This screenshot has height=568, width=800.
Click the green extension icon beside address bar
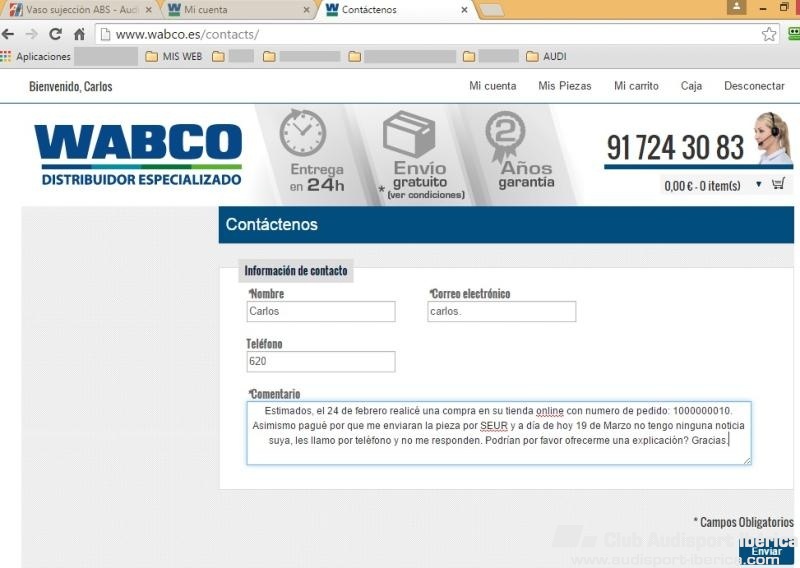[x=794, y=34]
